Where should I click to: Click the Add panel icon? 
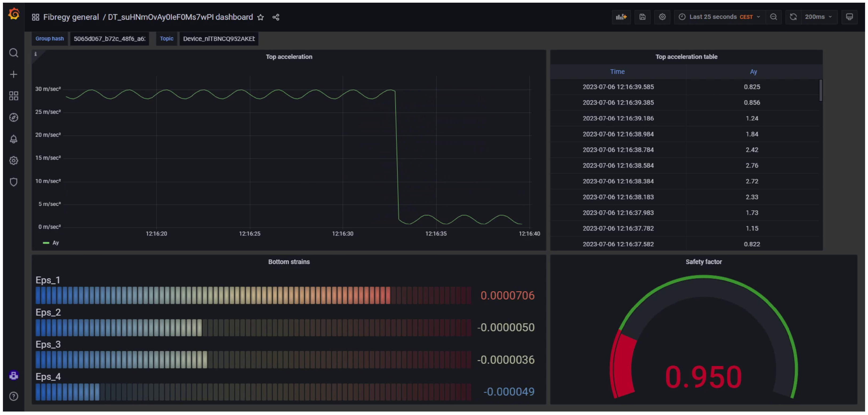(x=621, y=17)
